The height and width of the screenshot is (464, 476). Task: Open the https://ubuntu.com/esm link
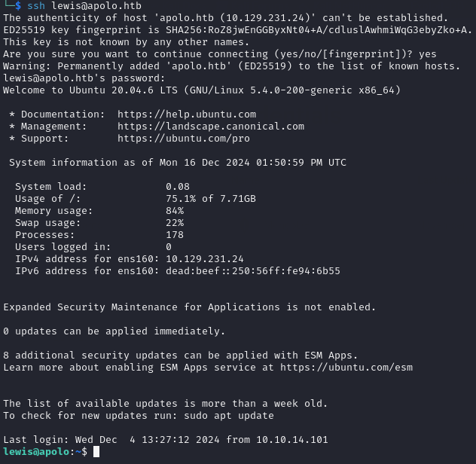[x=346, y=368]
